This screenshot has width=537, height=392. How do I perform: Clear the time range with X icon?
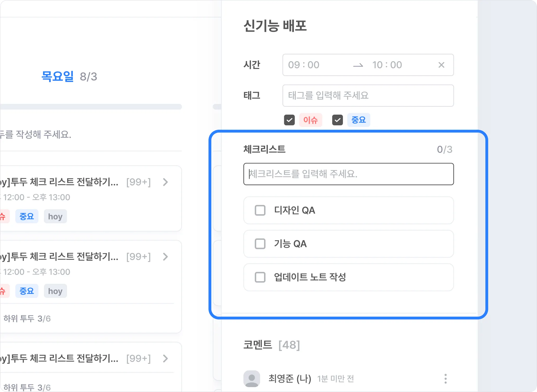[441, 65]
